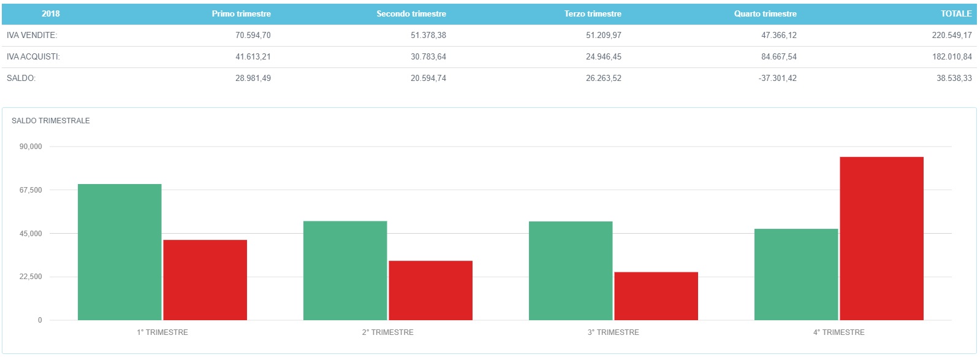
Task: Click the green bar for 1° TRIMESTRE
Action: [x=120, y=251]
